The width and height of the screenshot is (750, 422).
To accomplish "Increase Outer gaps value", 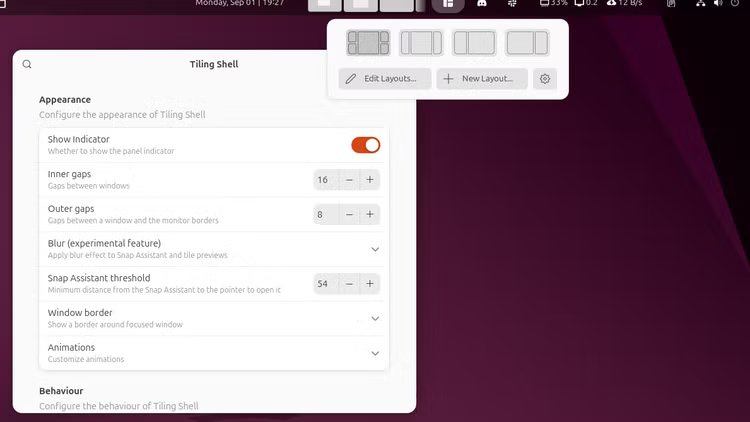I will pos(370,214).
